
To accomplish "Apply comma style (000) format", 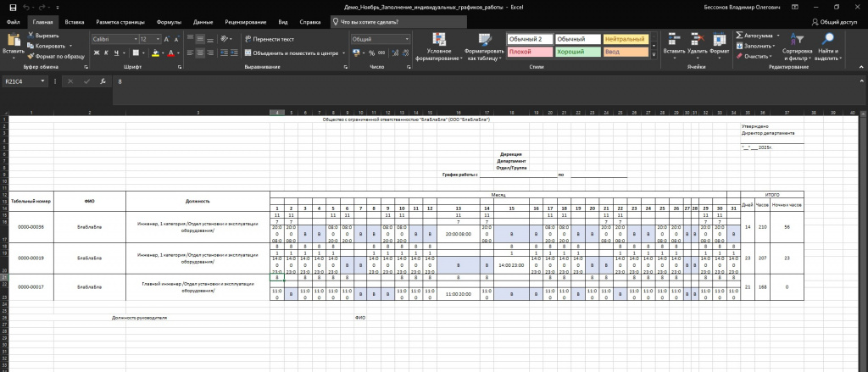I will (x=381, y=53).
